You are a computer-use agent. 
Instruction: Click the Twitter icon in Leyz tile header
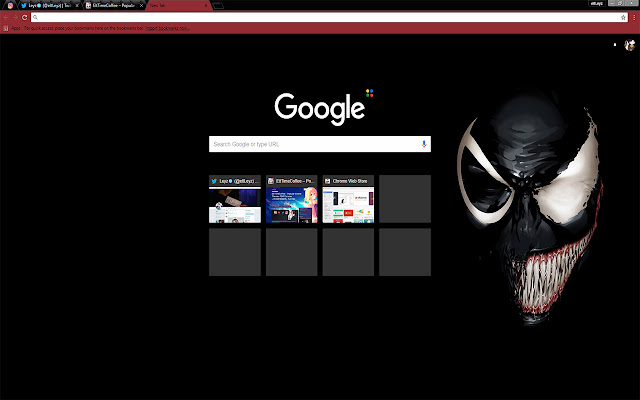click(214, 181)
